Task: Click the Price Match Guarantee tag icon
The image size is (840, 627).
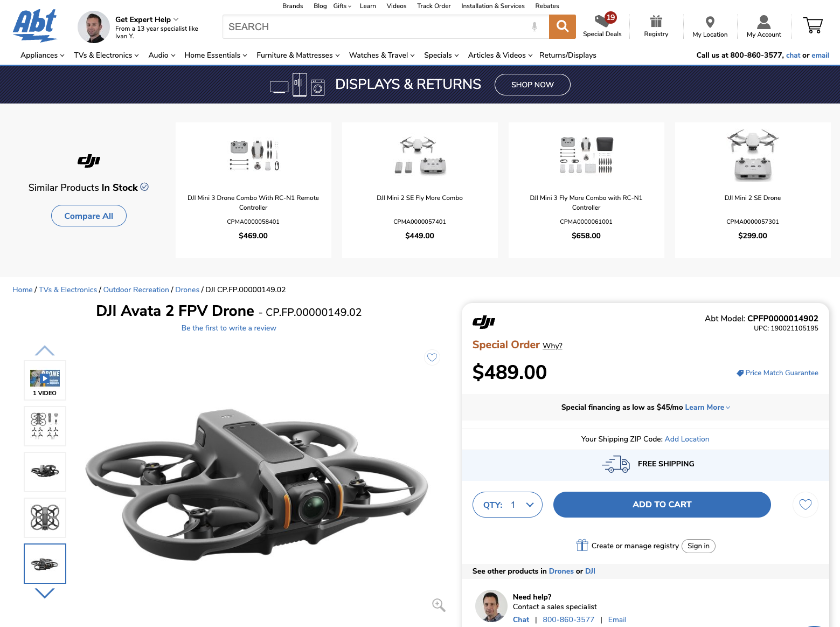Action: click(x=740, y=373)
